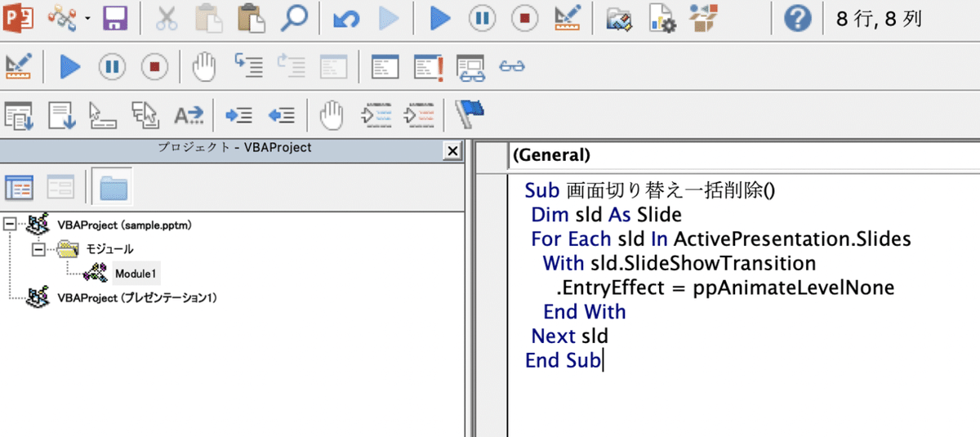Collapse the VBAProject (sample.pptm) node

(10, 225)
